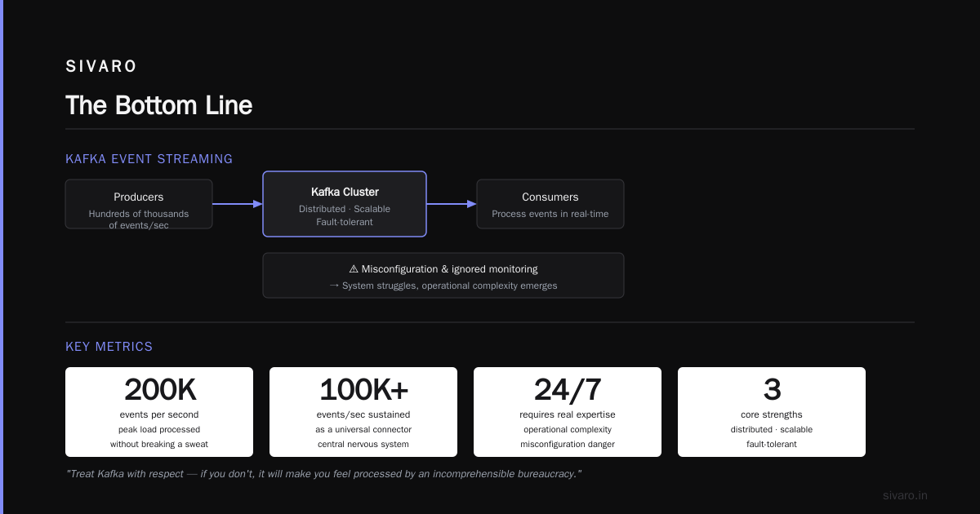This screenshot has height=514, width=980.
Task: Click 'requires real expertise' label
Action: (x=568, y=414)
